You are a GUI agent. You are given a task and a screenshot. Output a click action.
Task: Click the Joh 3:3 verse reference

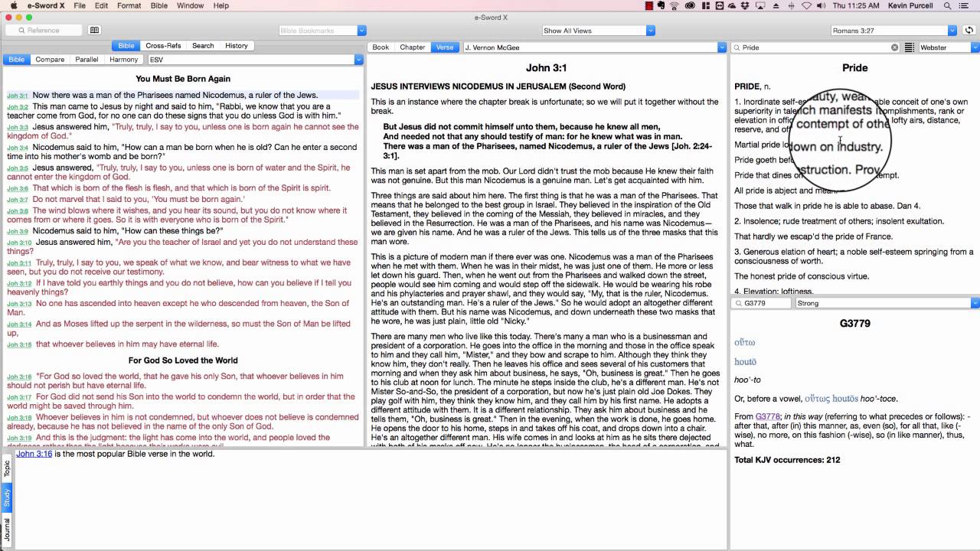point(18,128)
